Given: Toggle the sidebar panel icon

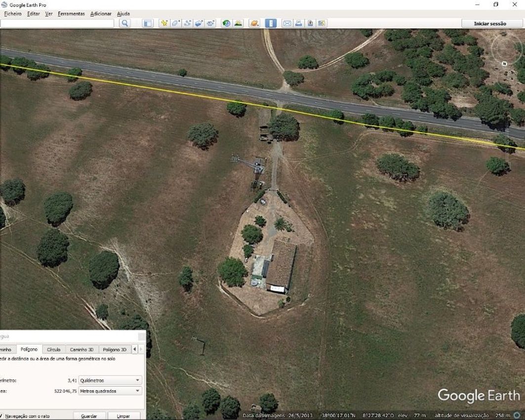Looking at the screenshot, I should tap(148, 23).
